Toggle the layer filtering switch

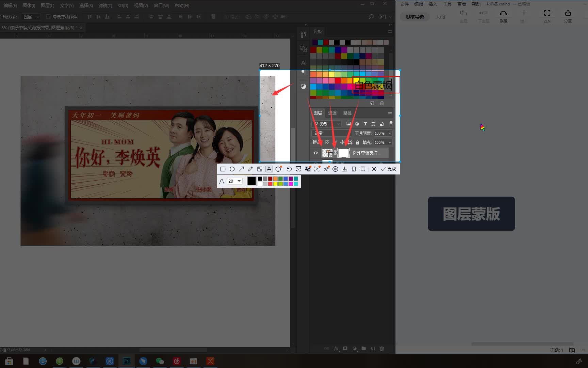pyautogui.click(x=391, y=123)
